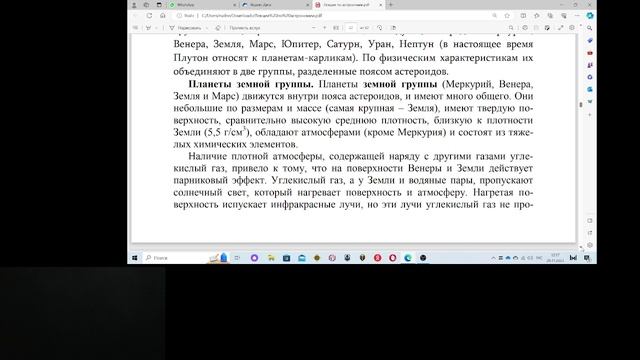Toggle the PDF page view layout
Viewport: 640px width, 360px height.
click(393, 28)
